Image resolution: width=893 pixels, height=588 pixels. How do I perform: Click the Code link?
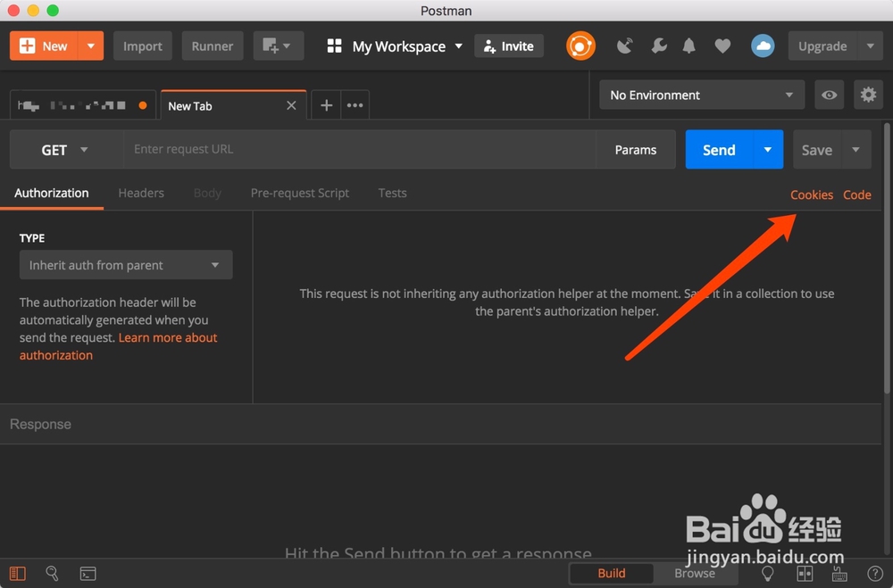pyautogui.click(x=856, y=195)
